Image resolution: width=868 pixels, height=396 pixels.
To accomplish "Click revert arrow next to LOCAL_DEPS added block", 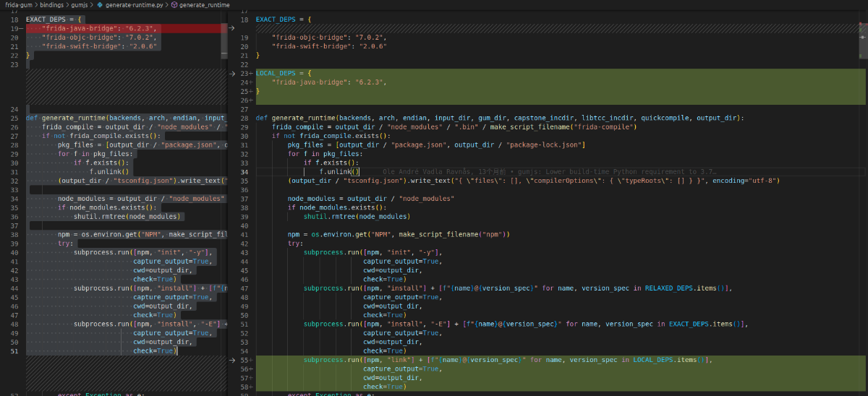I will pos(231,73).
